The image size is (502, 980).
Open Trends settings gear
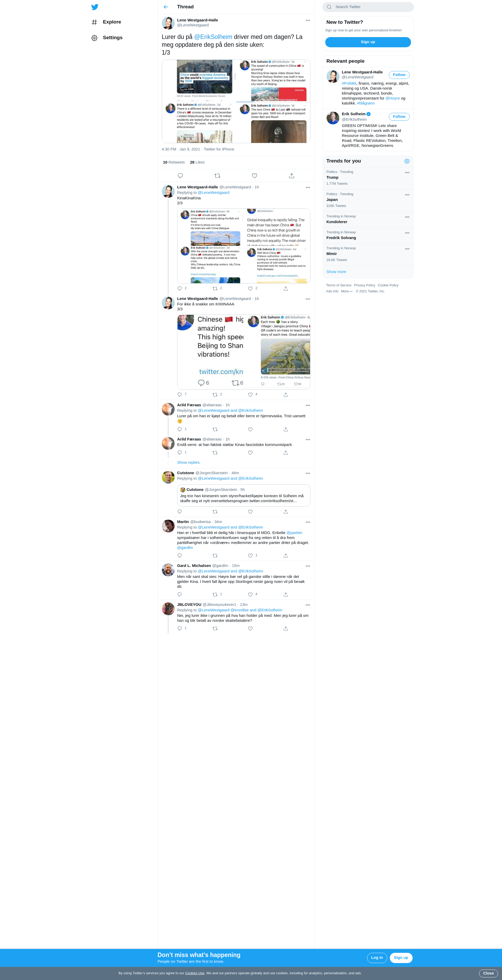point(407,161)
